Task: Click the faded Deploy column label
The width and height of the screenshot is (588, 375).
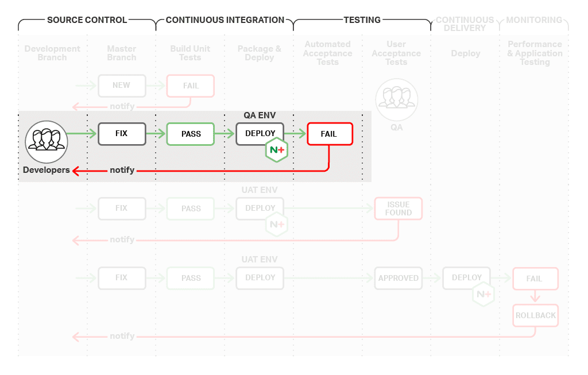Action: 465,53
